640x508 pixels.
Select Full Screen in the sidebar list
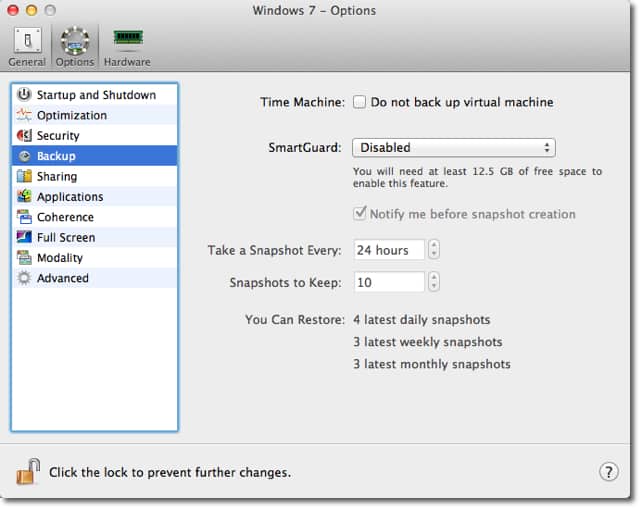click(x=95, y=237)
